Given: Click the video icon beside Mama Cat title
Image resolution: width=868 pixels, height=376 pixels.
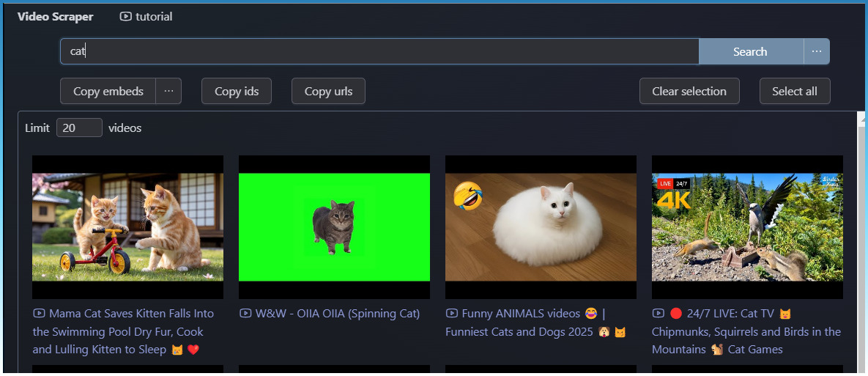Looking at the screenshot, I should [39, 313].
